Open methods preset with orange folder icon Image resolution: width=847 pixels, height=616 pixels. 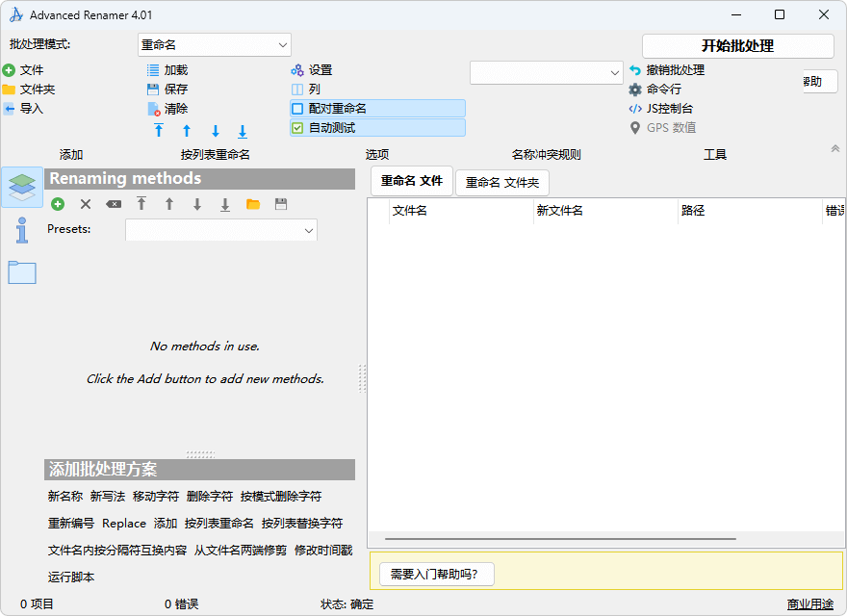pyautogui.click(x=253, y=204)
